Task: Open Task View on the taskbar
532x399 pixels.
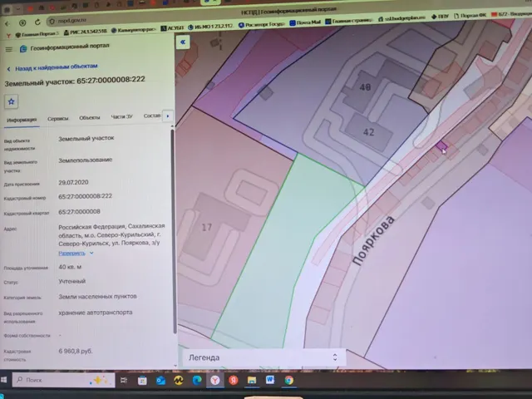Action: point(124,381)
